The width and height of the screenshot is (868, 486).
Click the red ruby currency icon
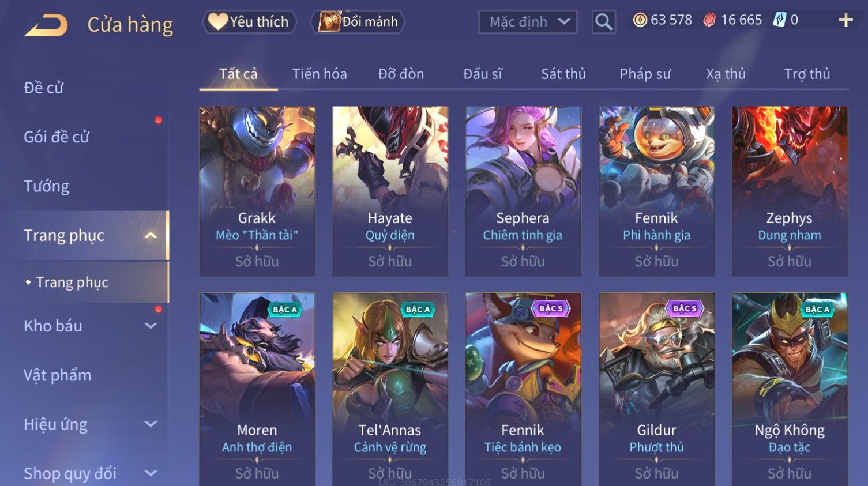click(x=709, y=20)
